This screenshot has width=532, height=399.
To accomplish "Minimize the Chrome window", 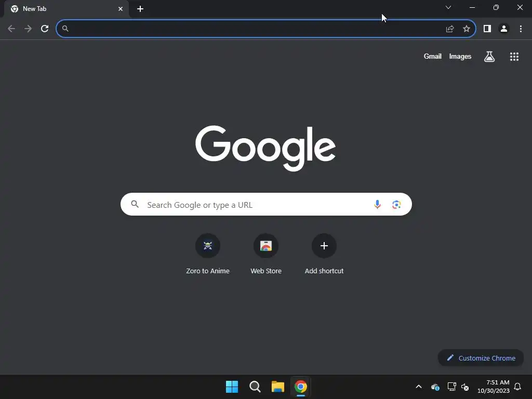I will pyautogui.click(x=472, y=7).
